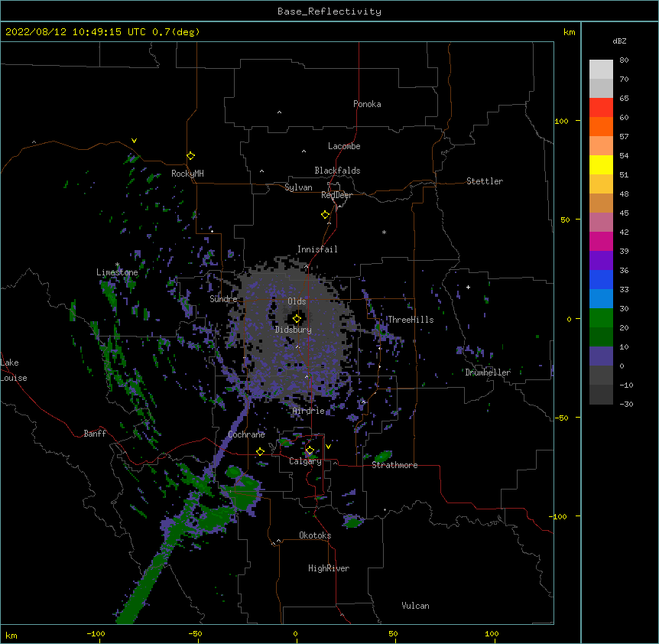Click the dBZ legend heading
Image resolution: width=659 pixels, height=644 pixels.
(619, 41)
